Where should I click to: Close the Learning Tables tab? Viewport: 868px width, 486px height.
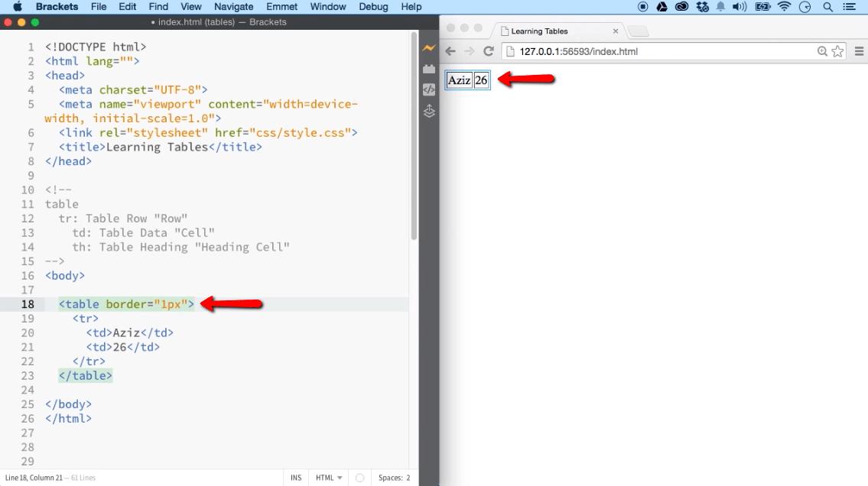pyautogui.click(x=616, y=31)
